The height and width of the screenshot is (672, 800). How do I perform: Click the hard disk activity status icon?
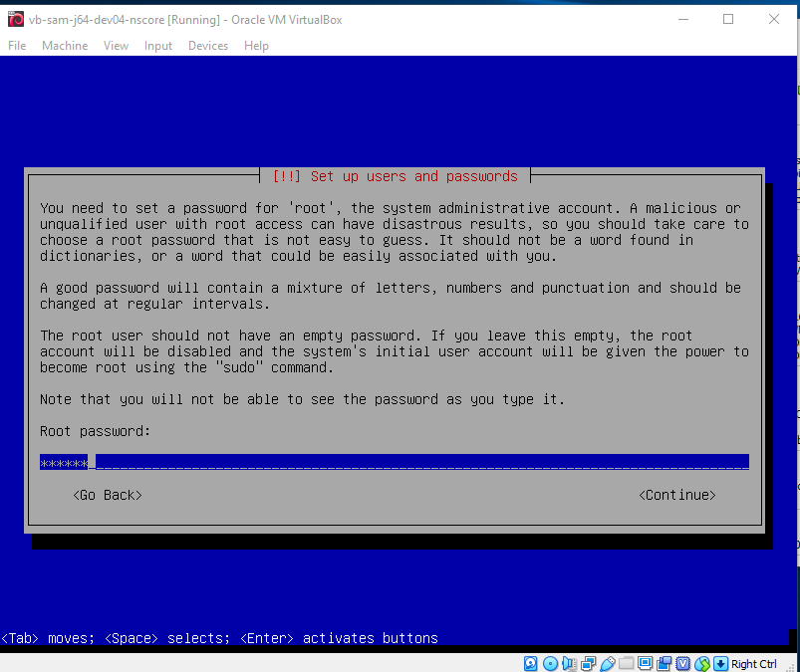click(531, 663)
